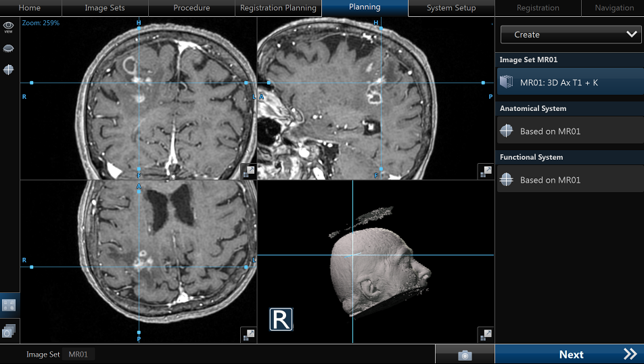Maximize the 3D head model pane
This screenshot has height=364, width=644.
pos(485,334)
